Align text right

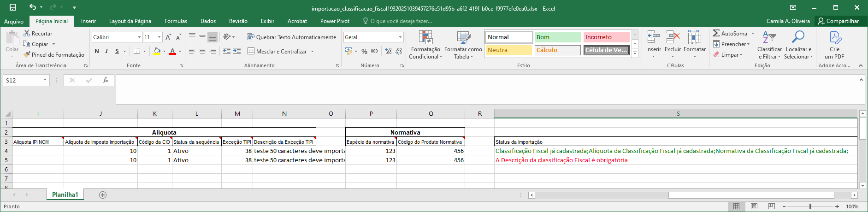213,51
